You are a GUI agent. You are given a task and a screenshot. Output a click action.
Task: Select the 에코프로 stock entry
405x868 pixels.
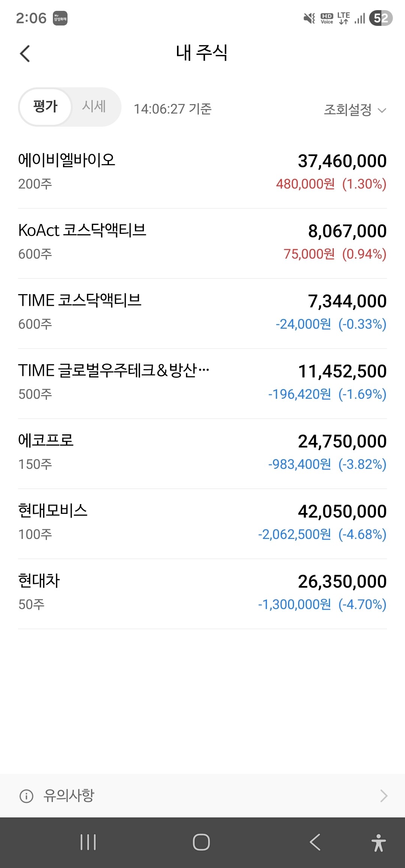tap(202, 453)
